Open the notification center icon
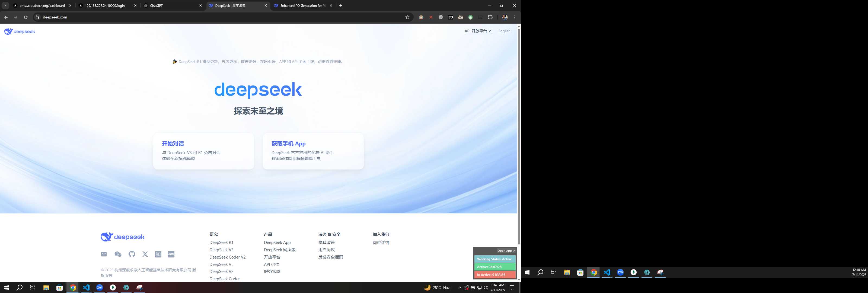This screenshot has width=868, height=293. coord(512,288)
